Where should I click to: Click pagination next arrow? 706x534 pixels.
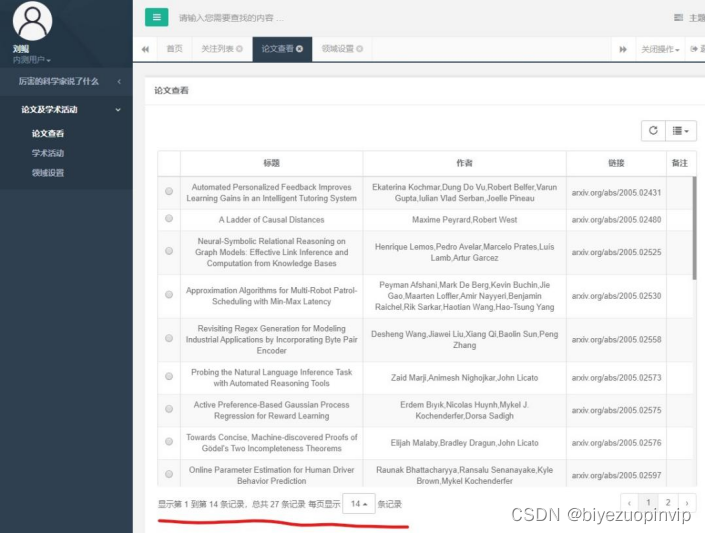[x=687, y=502]
